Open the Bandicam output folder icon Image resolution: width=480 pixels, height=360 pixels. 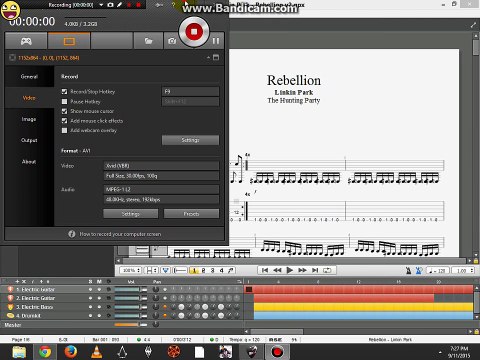pyautogui.click(x=148, y=41)
